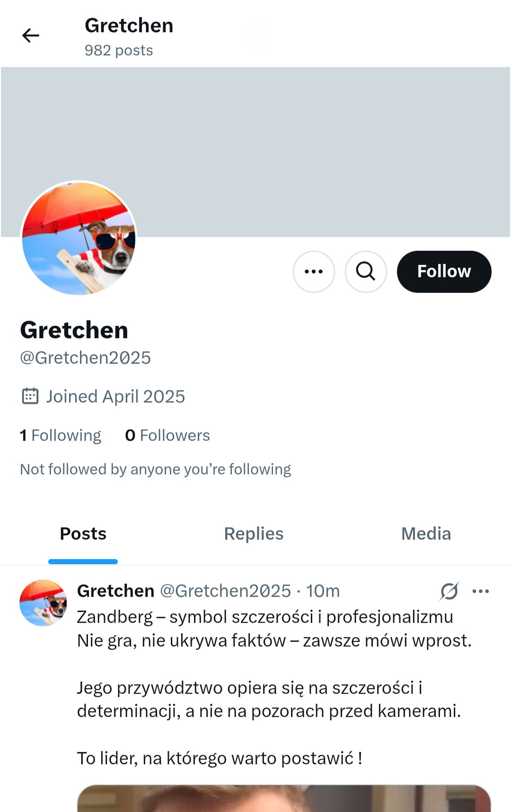511x812 pixels.
Task: Tap the back arrow icon
Action: [x=31, y=35]
